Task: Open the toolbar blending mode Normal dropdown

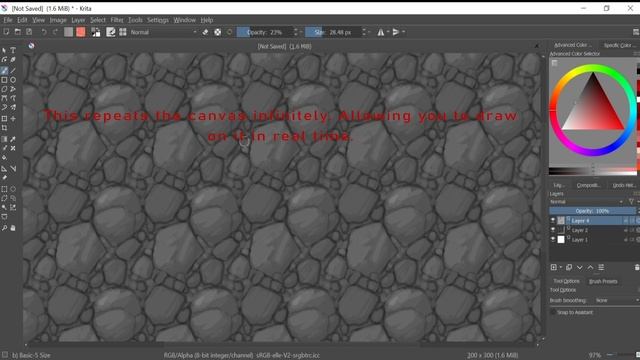Action: pyautogui.click(x=163, y=32)
